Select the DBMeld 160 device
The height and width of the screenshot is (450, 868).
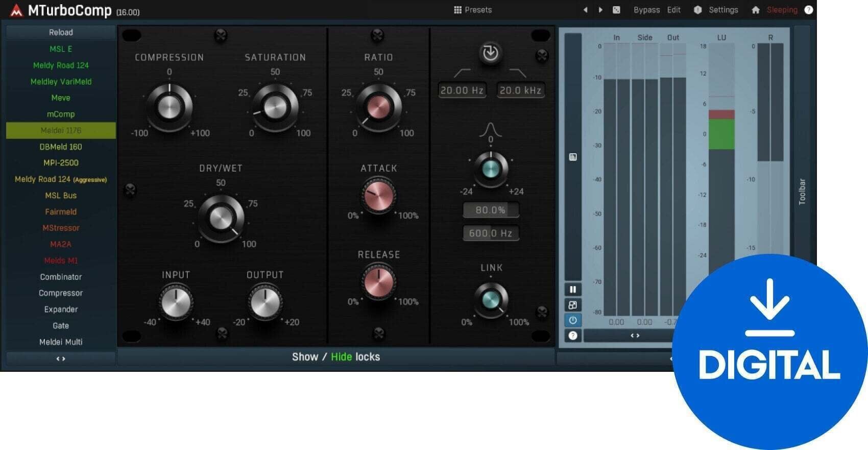tap(61, 147)
